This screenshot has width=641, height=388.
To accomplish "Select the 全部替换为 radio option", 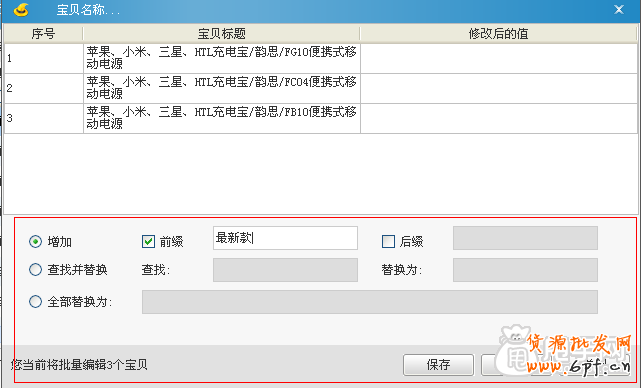I will [x=36, y=302].
